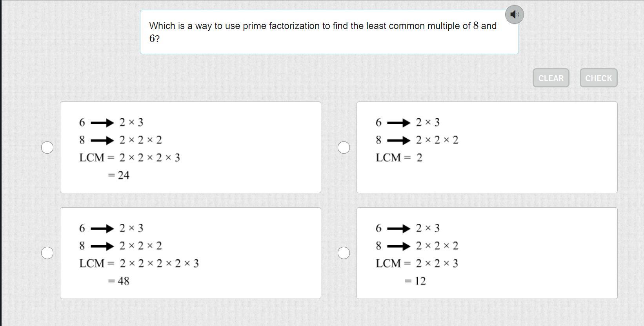Play the question audio with speaker icon
This screenshot has height=326, width=644.
coord(514,15)
